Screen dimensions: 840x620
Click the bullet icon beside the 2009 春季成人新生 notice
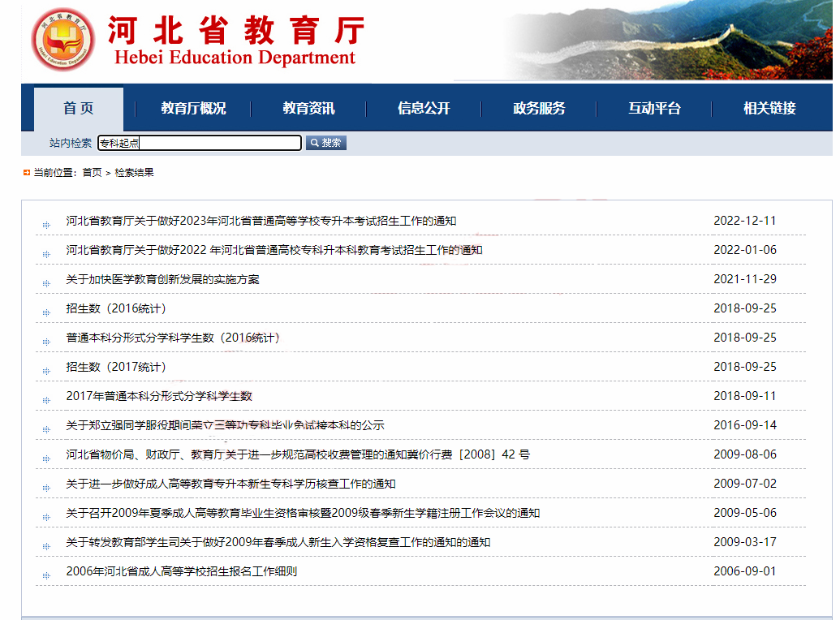pos(48,542)
